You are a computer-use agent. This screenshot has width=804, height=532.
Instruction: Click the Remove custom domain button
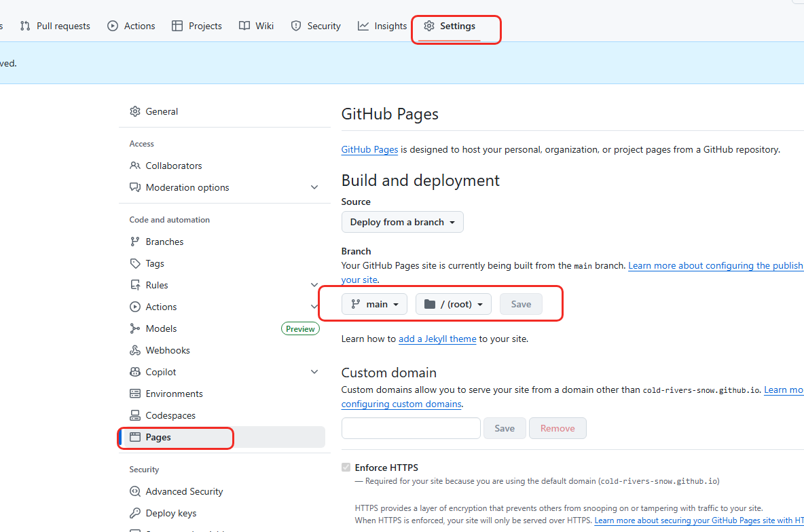click(558, 428)
